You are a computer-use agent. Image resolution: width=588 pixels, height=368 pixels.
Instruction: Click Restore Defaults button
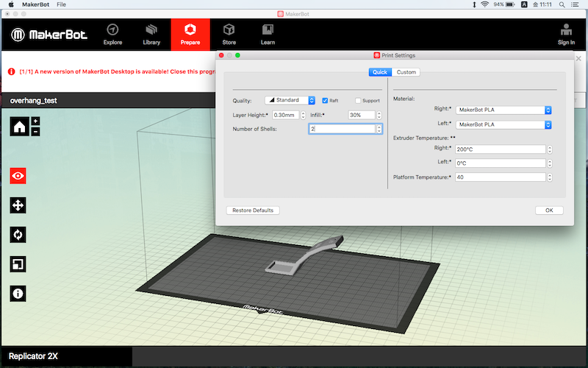click(253, 210)
